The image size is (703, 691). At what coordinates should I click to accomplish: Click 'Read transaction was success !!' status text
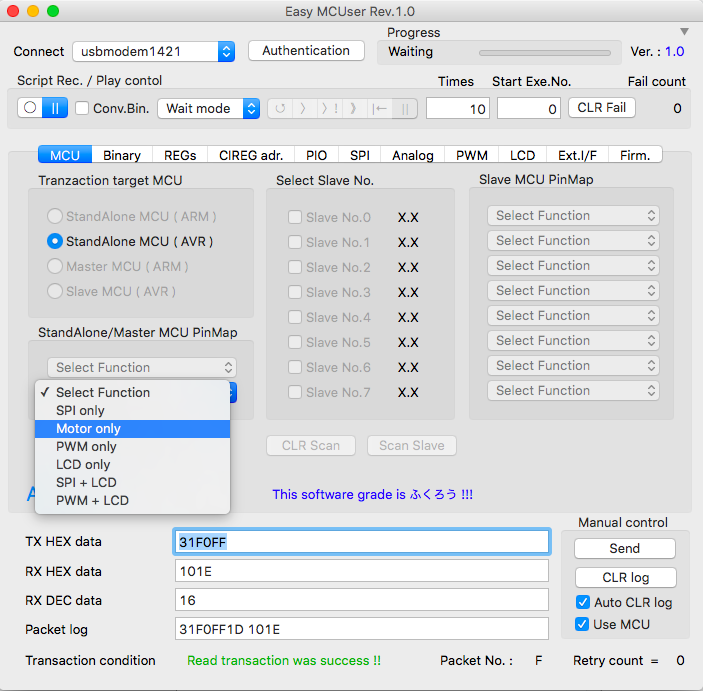click(x=284, y=661)
